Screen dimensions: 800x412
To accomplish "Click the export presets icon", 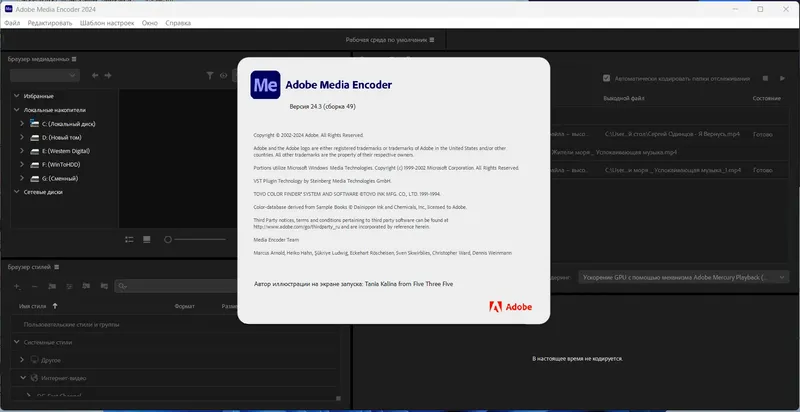I will click(104, 287).
